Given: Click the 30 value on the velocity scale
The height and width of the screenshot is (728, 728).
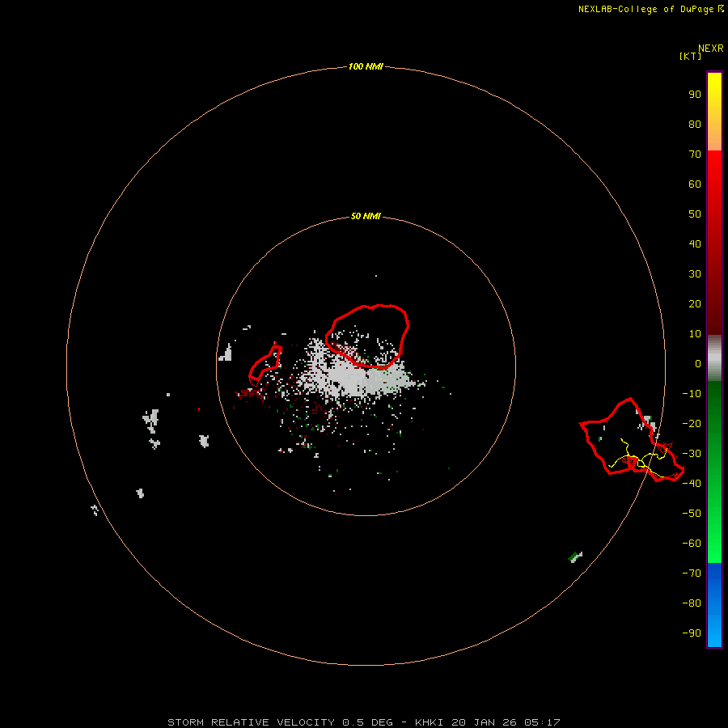Looking at the screenshot, I should coord(695,274).
